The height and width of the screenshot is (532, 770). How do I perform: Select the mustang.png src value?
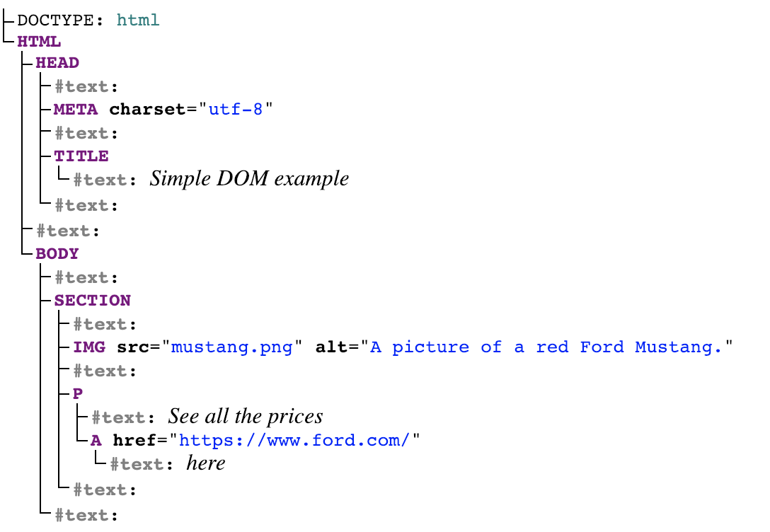click(232, 347)
